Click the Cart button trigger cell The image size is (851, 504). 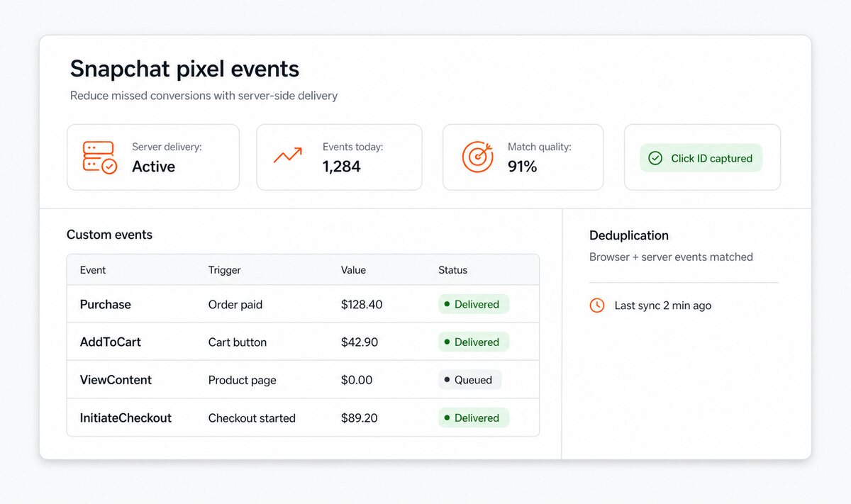pyautogui.click(x=238, y=342)
